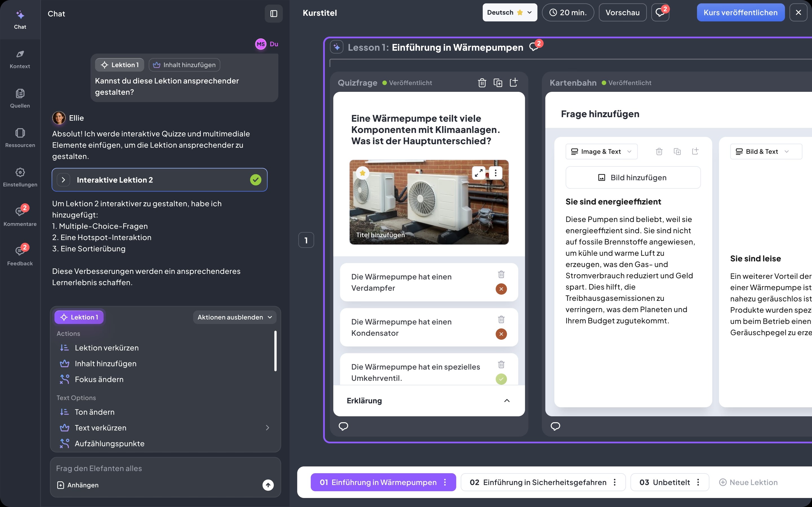Click the send arrow in the chat input
Screen dimensions: 812x507
[x=268, y=485]
